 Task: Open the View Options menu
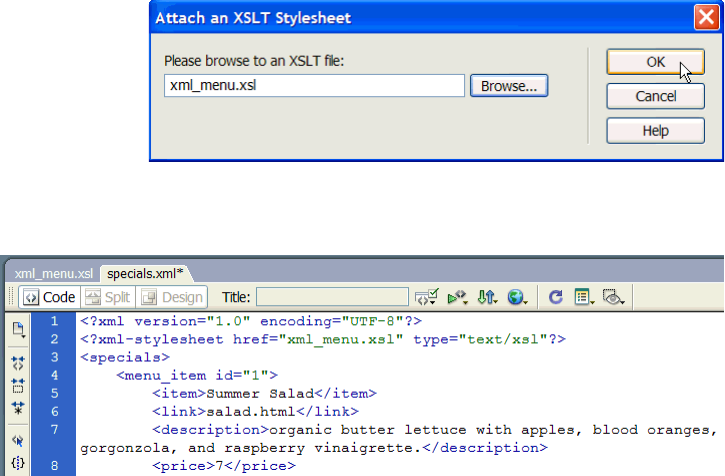point(584,297)
